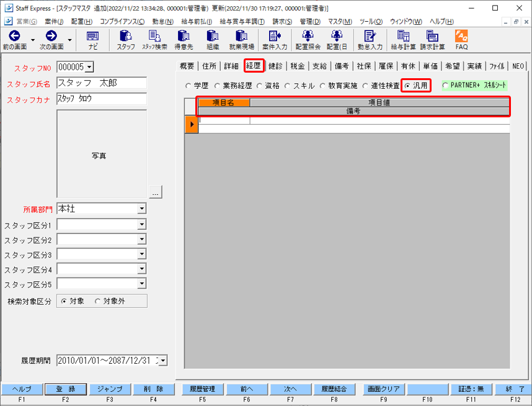532x406 pixels.
Task: Click the ヘルプ F1 button
Action: click(x=22, y=389)
